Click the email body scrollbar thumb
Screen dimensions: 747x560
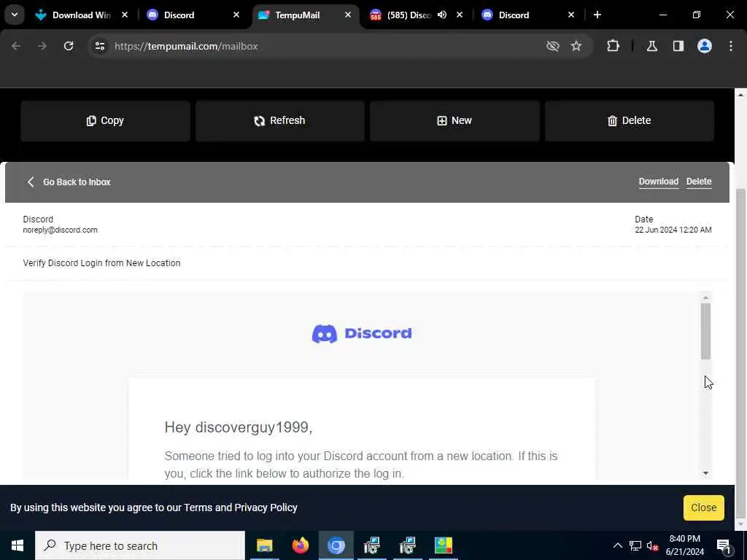click(x=705, y=331)
